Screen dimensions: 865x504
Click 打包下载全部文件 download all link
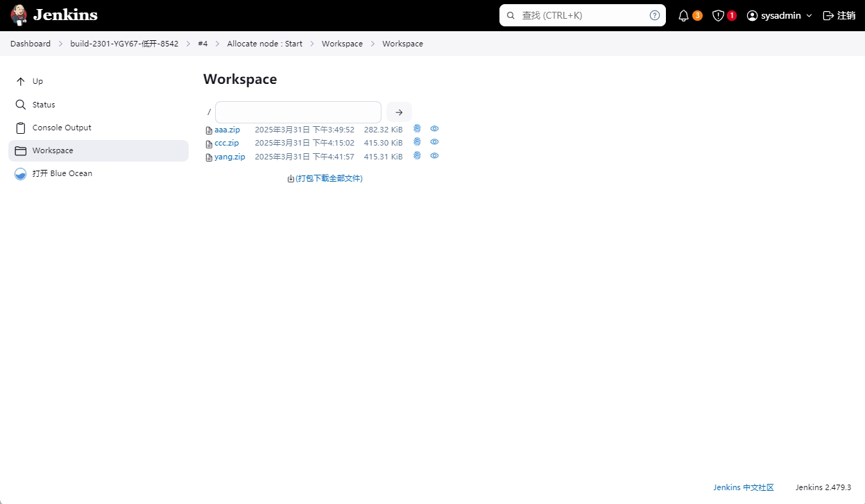(x=329, y=178)
